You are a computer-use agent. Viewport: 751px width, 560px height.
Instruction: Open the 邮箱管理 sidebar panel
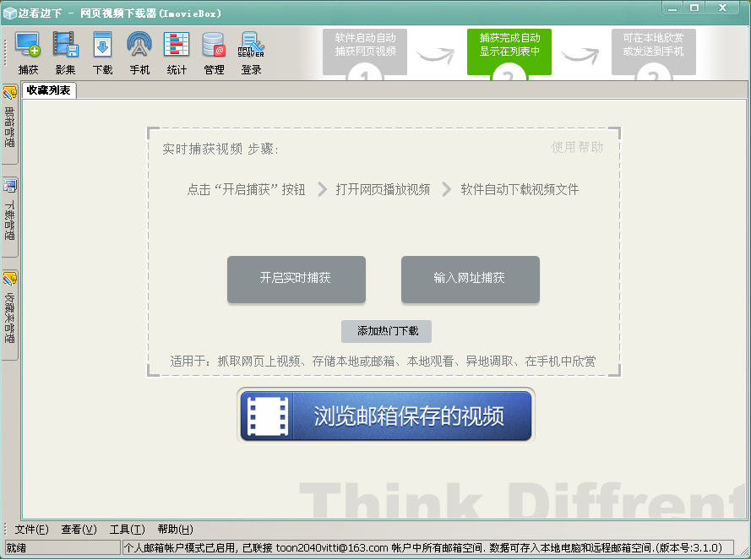point(9,124)
